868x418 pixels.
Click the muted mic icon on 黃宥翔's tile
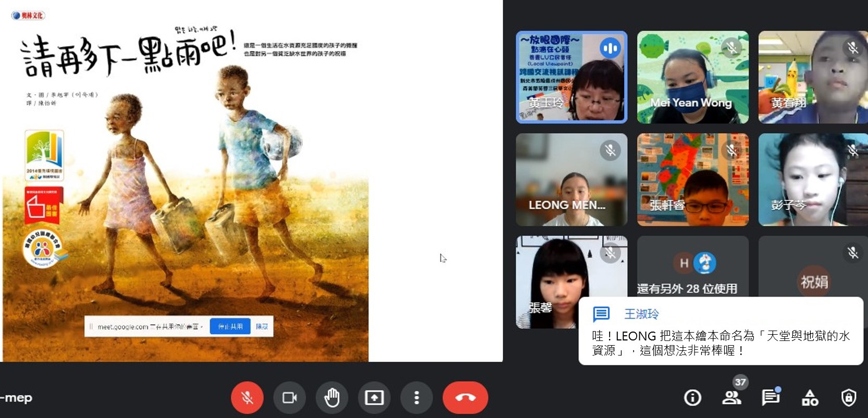click(853, 48)
